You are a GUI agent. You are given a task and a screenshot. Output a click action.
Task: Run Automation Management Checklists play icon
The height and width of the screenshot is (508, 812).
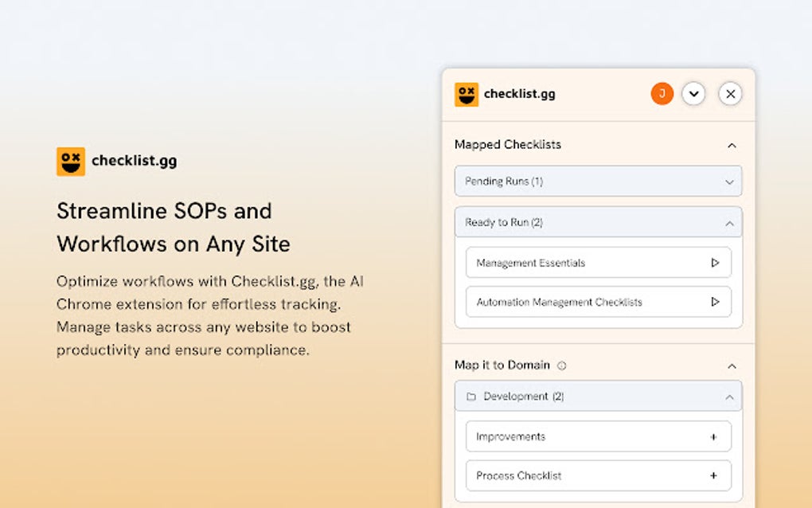[715, 303]
